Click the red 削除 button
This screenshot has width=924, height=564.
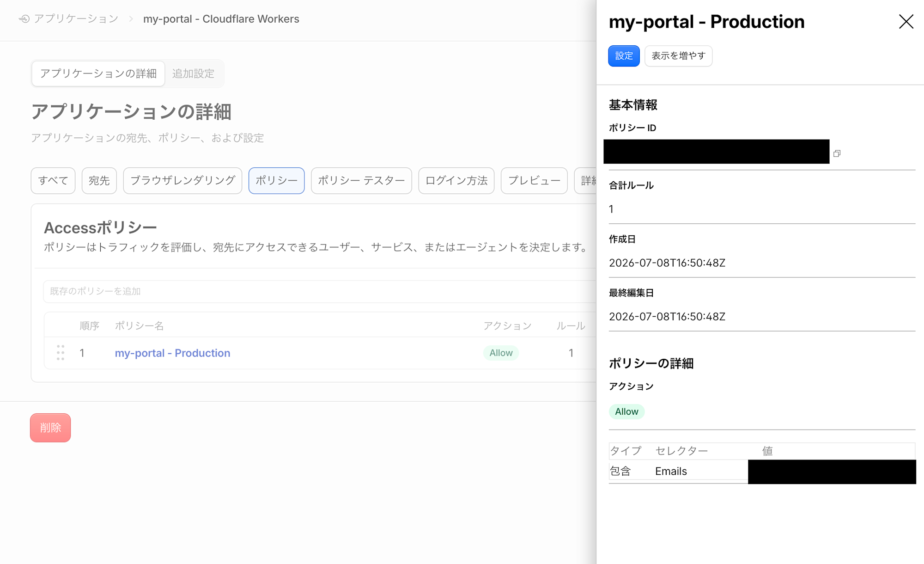(x=50, y=428)
